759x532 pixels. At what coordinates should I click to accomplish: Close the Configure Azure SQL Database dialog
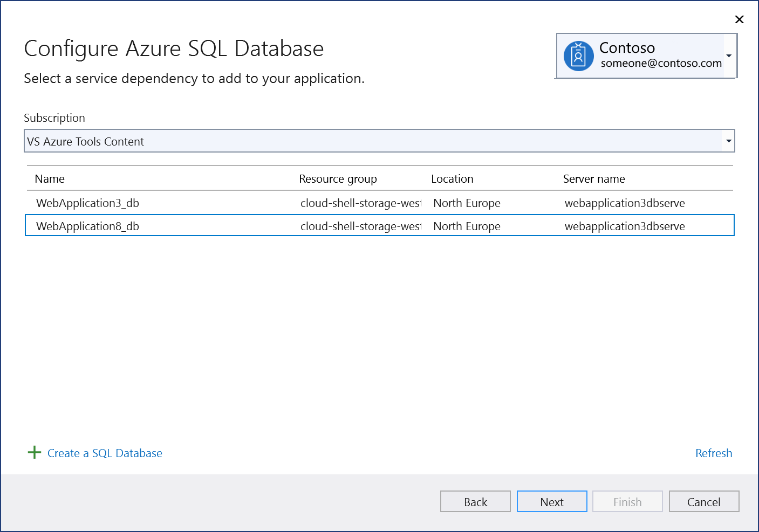[739, 19]
